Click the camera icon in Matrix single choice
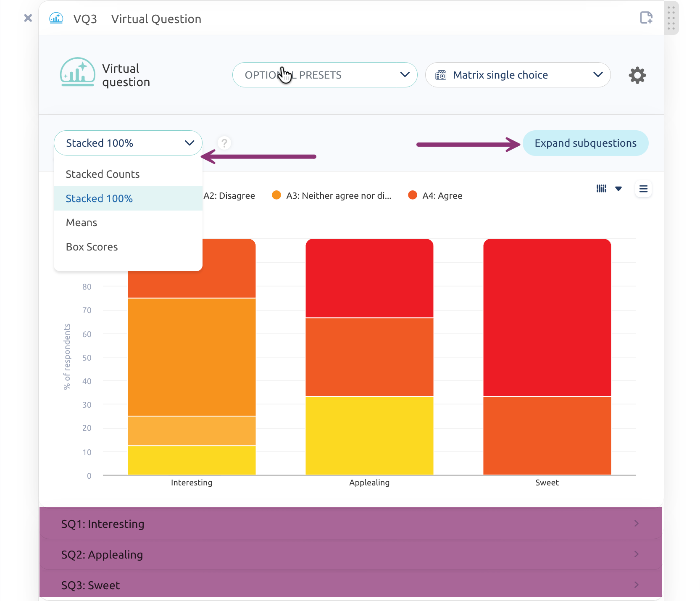The height and width of the screenshot is (601, 700). 441,75
